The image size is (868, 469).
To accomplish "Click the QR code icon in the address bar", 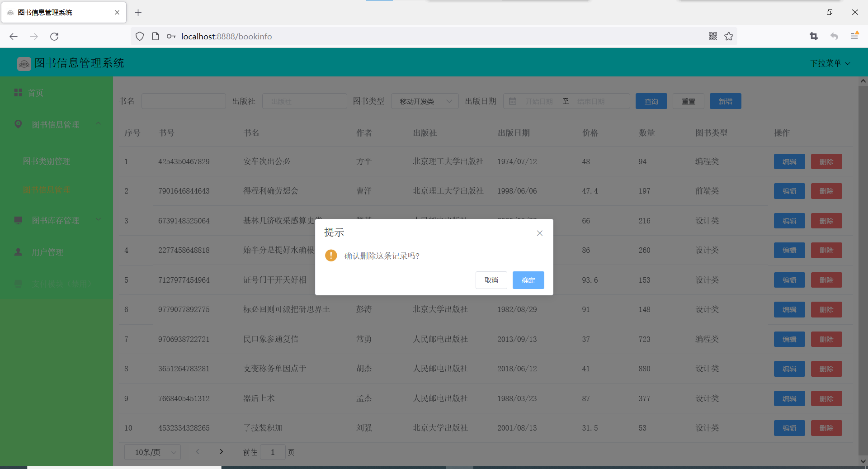I will 713,36.
